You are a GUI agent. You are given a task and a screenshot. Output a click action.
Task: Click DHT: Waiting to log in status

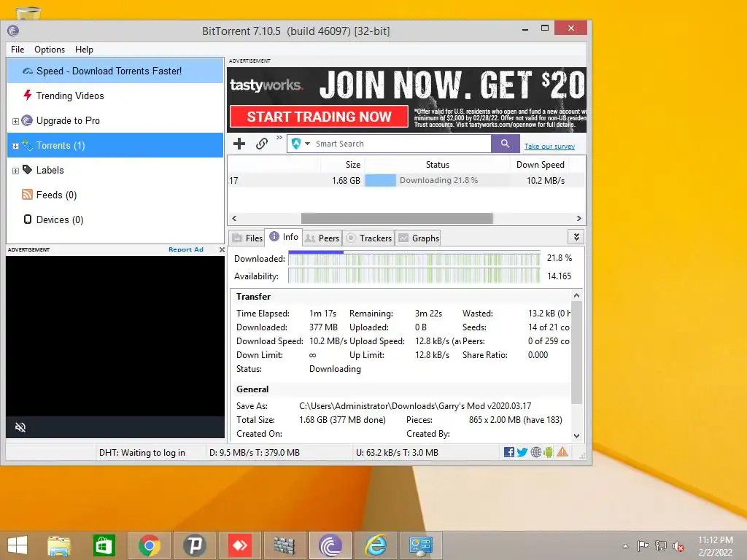[x=142, y=452]
